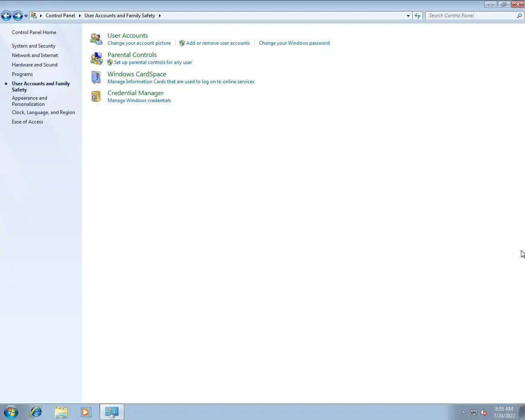Click Manage Windows credentials

139,100
